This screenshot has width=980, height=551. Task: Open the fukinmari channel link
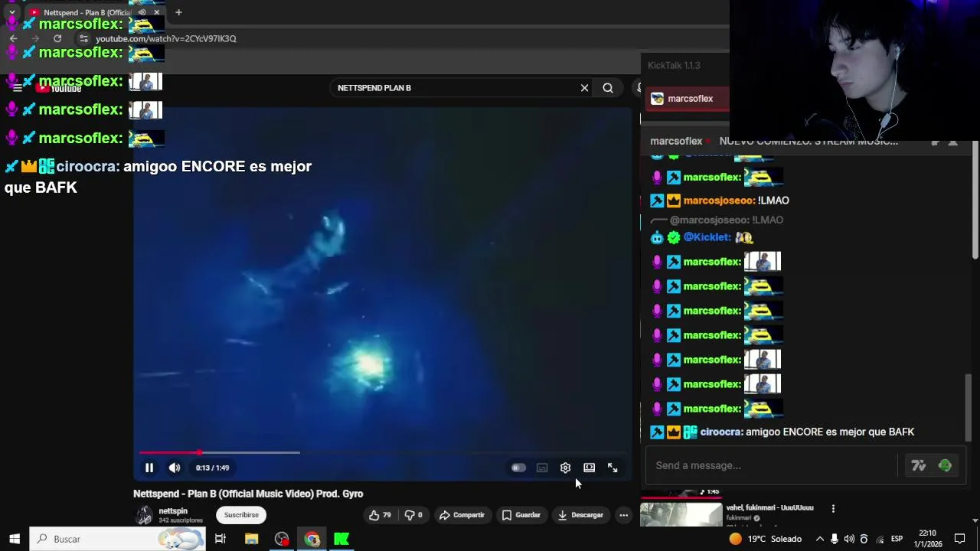coord(739,518)
